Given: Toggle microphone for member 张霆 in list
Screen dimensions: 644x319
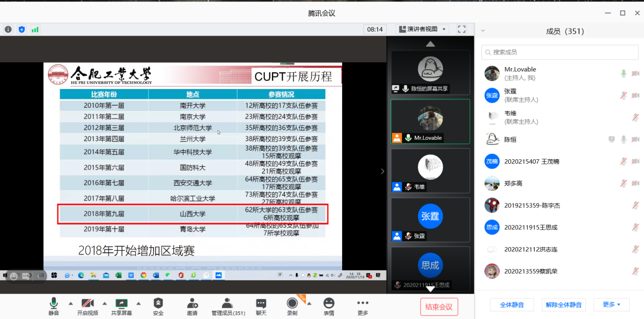Looking at the screenshot, I should pyautogui.click(x=623, y=96).
